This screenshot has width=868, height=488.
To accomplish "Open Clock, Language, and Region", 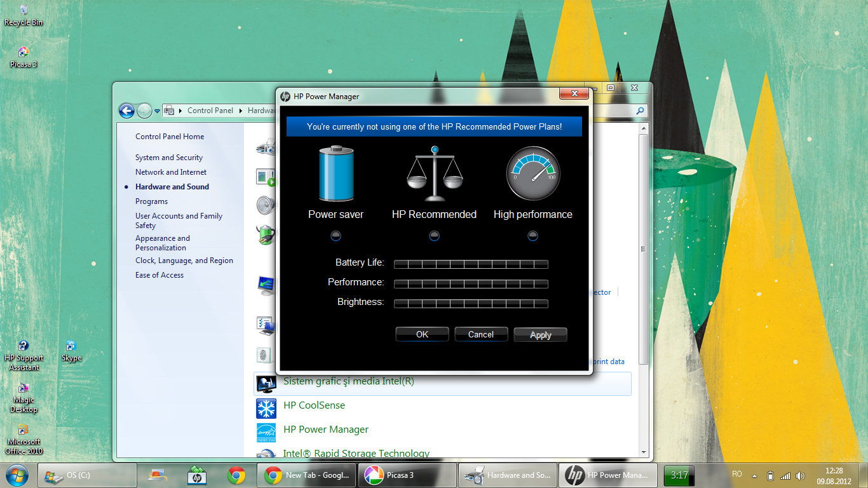I will click(184, 261).
